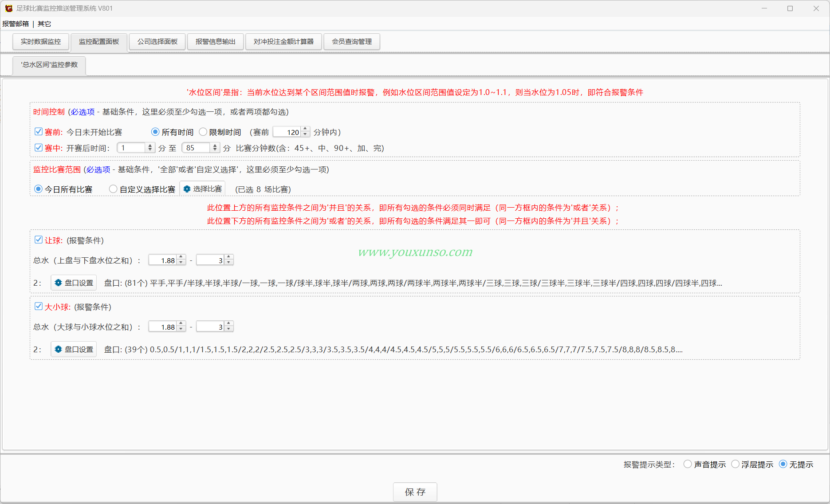Click 大小球 总水 lower input 1.88

(163, 327)
